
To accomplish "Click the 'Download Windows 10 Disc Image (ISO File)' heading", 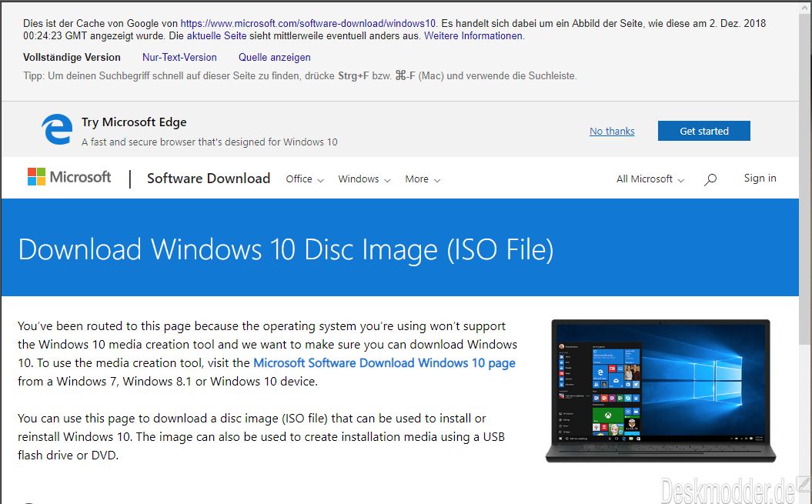I will 286,249.
